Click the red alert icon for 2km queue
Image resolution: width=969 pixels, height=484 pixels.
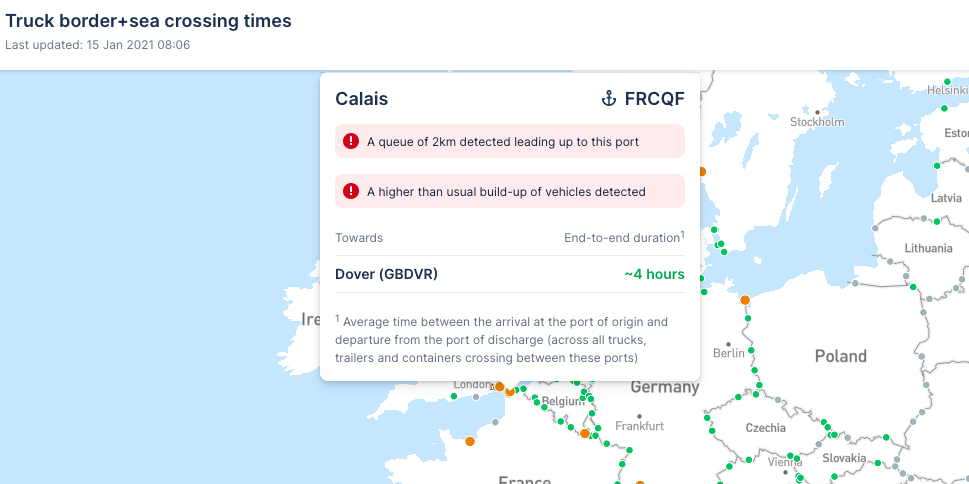350,141
